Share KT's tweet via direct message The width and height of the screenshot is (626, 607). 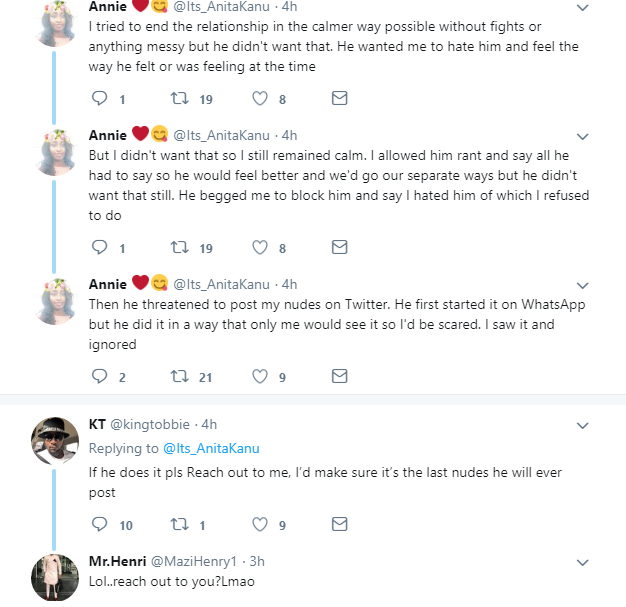pos(339,523)
